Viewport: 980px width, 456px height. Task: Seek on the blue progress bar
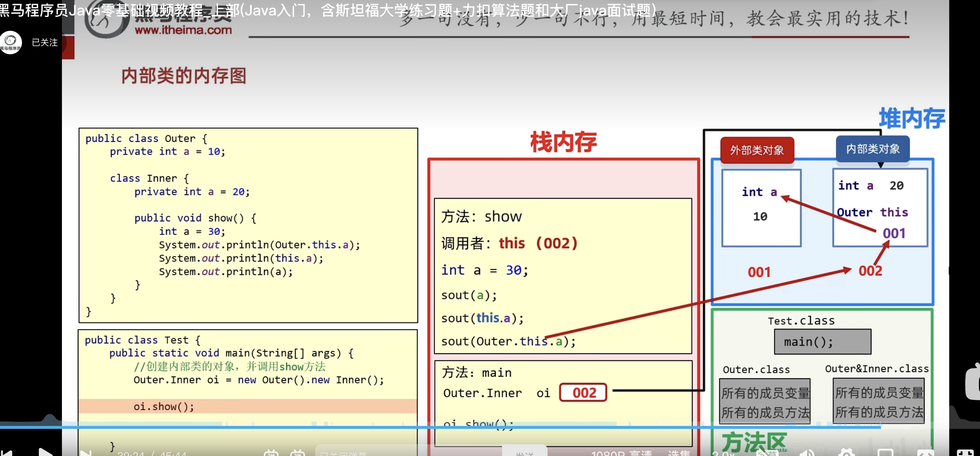point(457,427)
